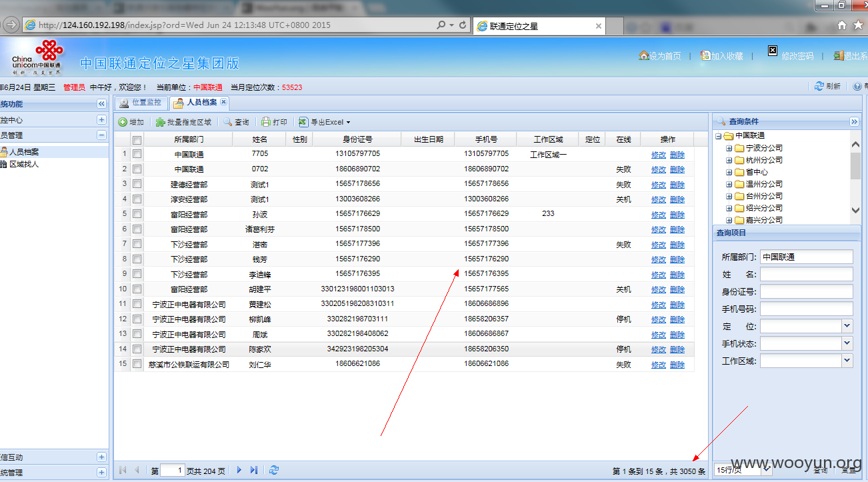Open batch assign area (批量指定区域) tool
The height and width of the screenshot is (482, 868).
184,123
